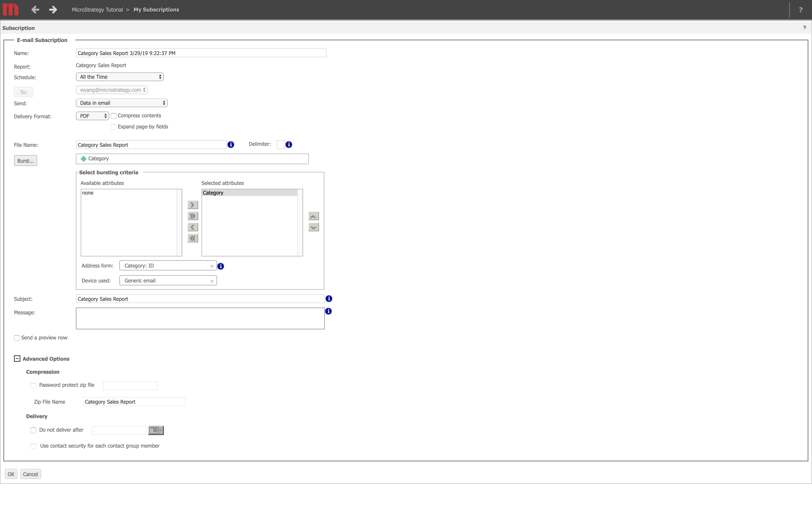
Task: Click the help question mark icon
Action: coord(801,10)
